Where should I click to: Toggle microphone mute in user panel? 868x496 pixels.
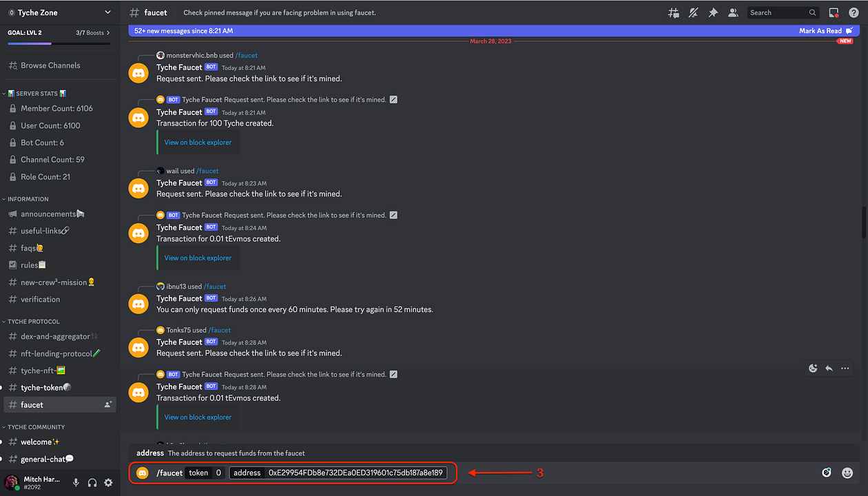click(76, 483)
